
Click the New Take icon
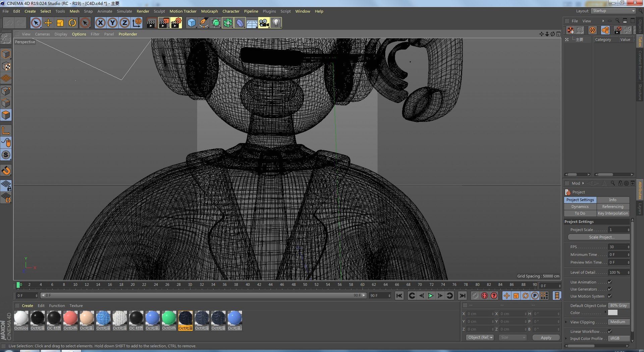[571, 30]
